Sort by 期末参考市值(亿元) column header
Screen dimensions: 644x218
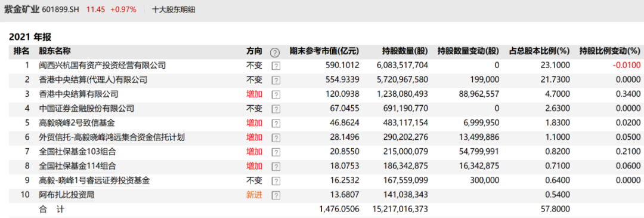324,51
